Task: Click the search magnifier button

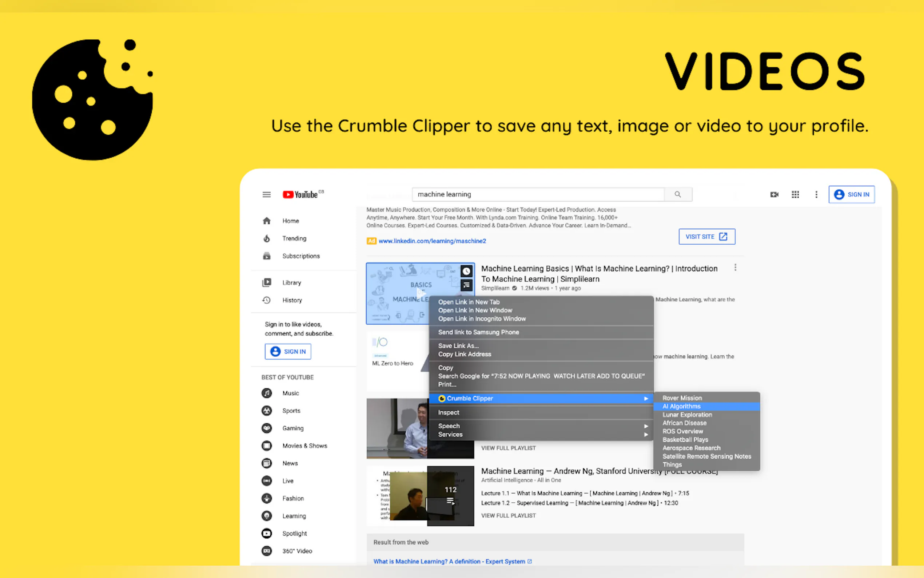Action: point(678,194)
